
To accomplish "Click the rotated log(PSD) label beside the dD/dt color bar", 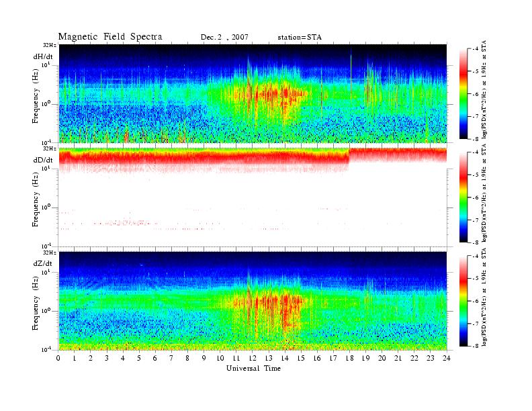I will click(484, 193).
